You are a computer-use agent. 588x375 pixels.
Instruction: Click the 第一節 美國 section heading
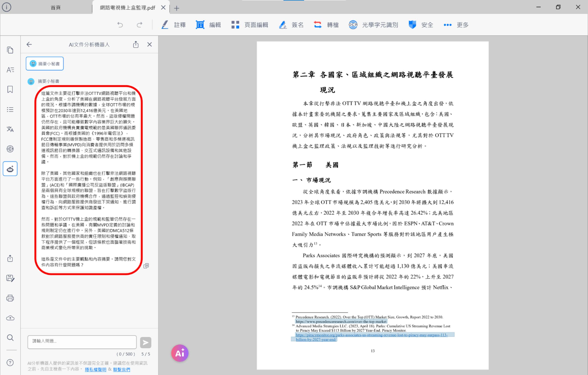tap(315, 165)
